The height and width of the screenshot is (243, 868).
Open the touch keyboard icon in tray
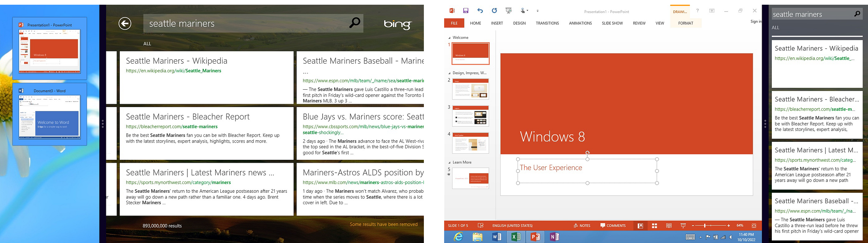[690, 237]
